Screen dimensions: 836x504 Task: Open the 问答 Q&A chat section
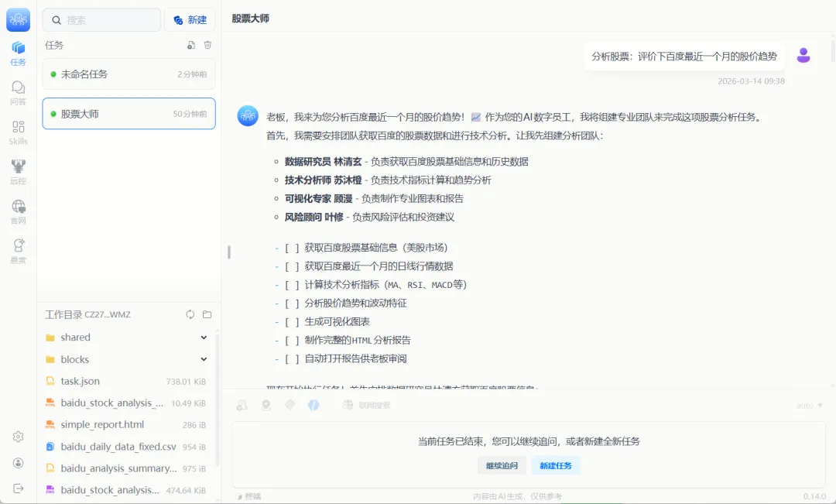coord(18,94)
